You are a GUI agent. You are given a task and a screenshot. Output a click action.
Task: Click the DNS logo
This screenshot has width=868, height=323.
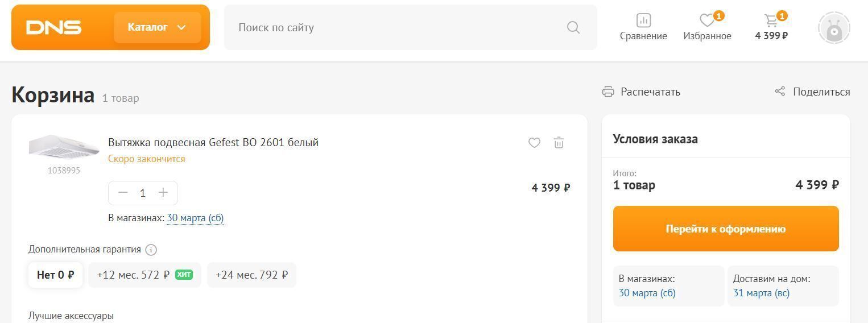54,27
